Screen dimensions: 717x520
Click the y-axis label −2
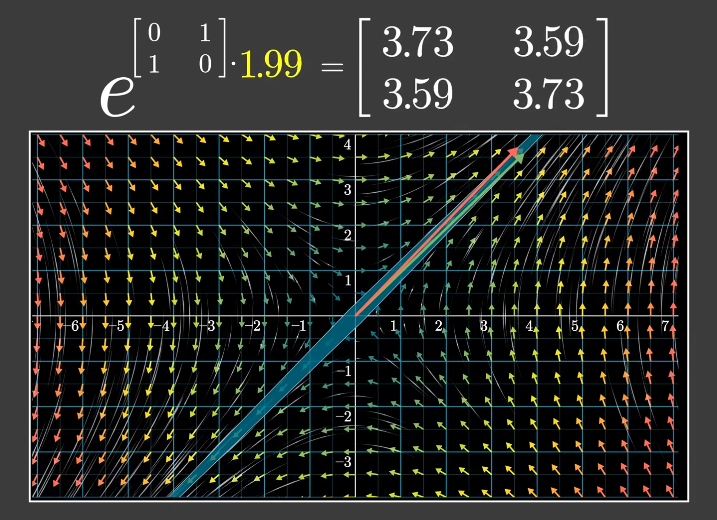pos(343,416)
